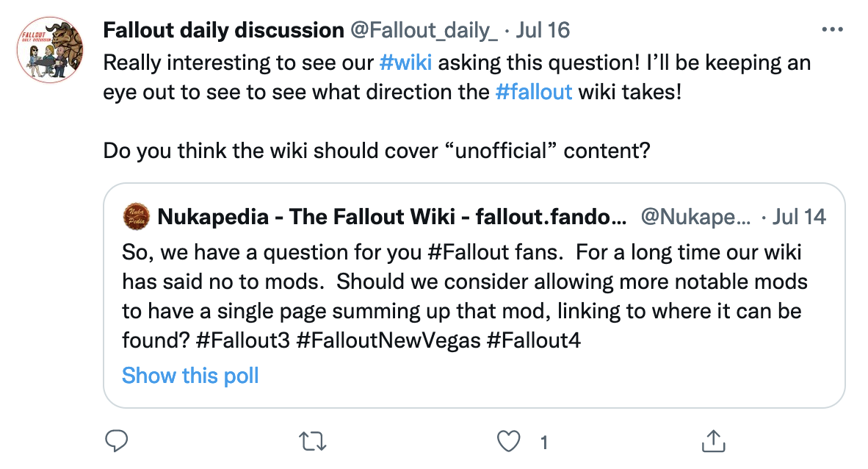Open the #fallout hashtag link

[534, 93]
